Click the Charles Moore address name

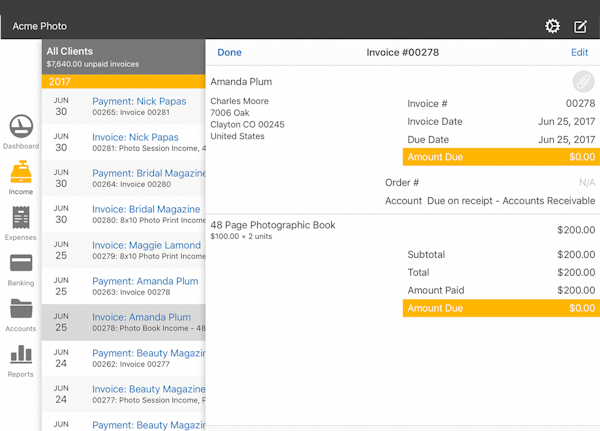click(239, 101)
